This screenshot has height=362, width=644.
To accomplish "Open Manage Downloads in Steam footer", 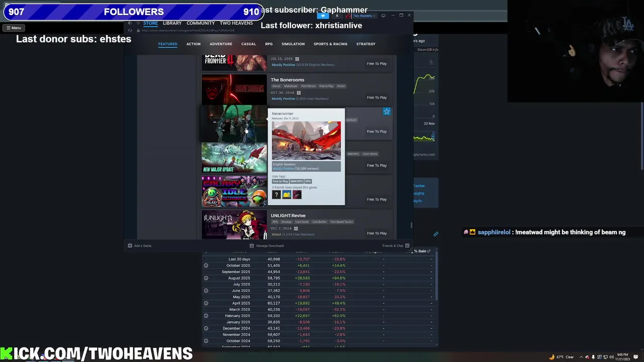I will [x=267, y=246].
